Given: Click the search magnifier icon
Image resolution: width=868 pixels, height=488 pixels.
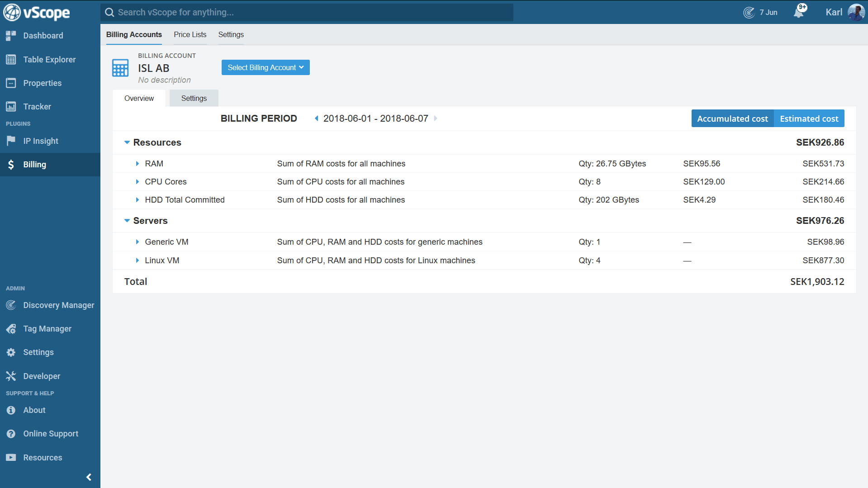Looking at the screenshot, I should (109, 12).
